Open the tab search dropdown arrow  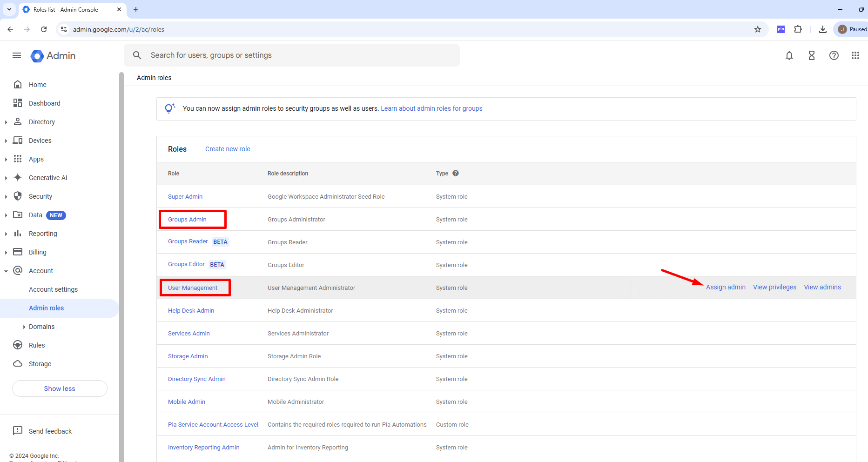pyautogui.click(x=9, y=9)
